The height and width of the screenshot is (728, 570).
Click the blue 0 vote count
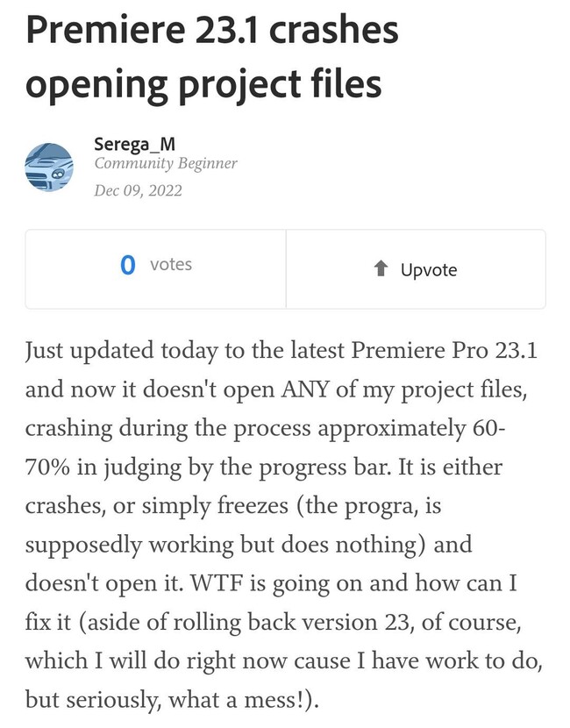tap(128, 265)
